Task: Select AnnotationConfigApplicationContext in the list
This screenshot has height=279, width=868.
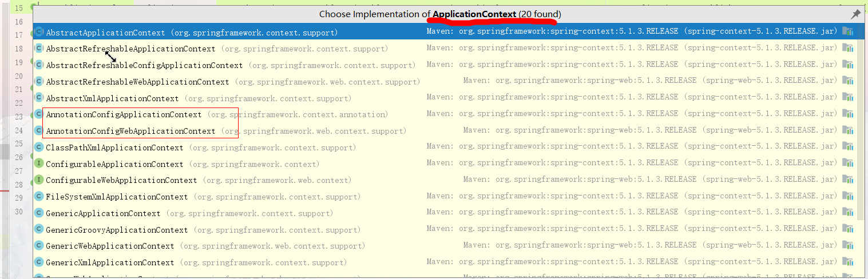Action: [124, 114]
